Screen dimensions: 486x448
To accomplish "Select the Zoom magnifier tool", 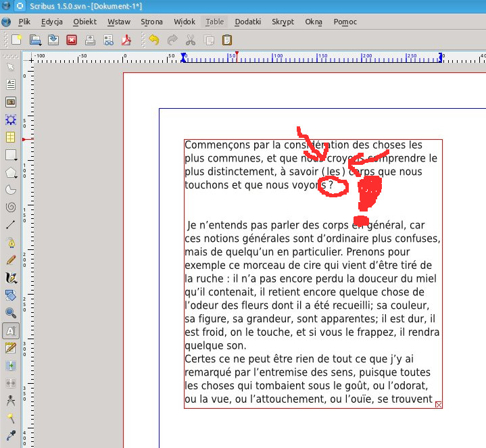I will point(10,312).
